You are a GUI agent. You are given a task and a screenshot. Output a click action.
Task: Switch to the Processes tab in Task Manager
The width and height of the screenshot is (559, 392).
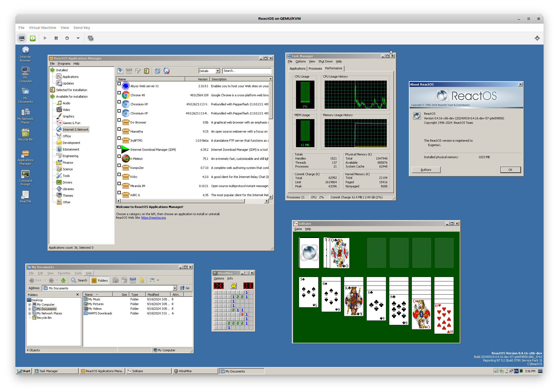315,69
